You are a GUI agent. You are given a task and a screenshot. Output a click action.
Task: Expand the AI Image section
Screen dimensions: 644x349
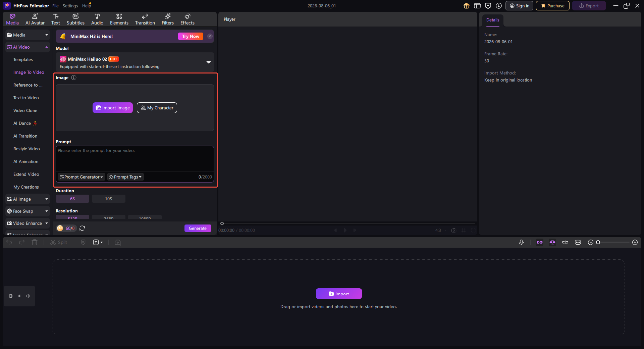(28, 199)
